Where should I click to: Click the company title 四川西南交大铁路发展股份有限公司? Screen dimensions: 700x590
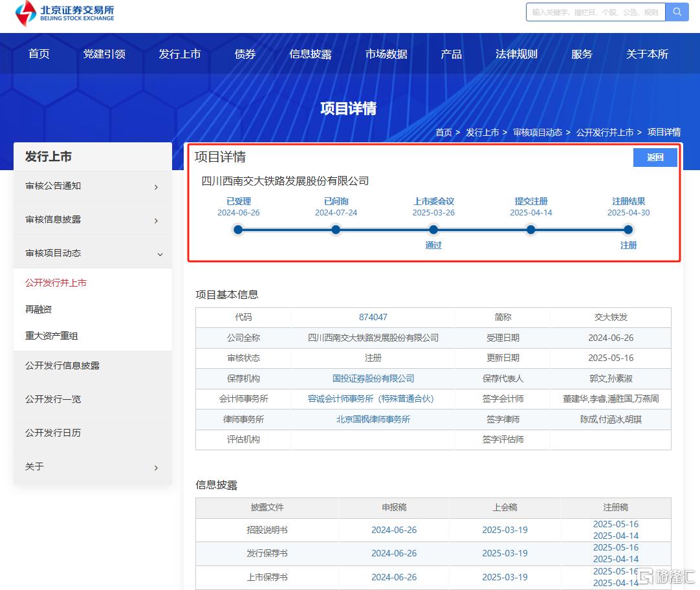(285, 181)
